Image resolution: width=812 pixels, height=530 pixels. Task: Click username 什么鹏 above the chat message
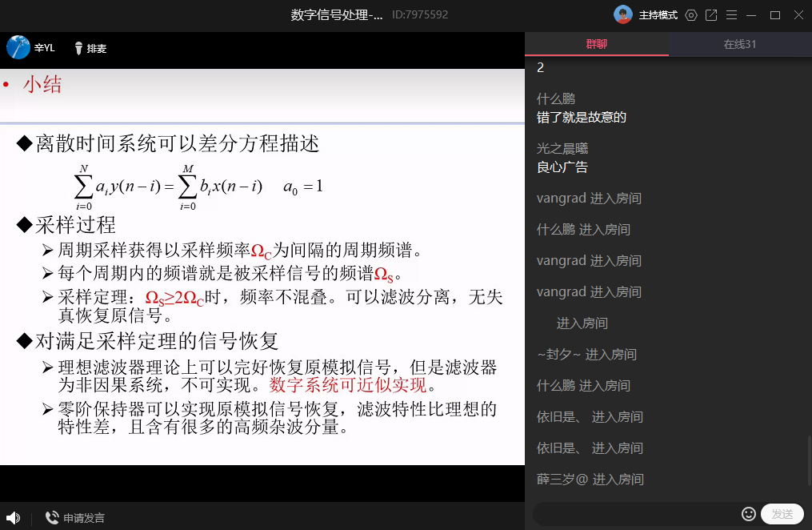556,99
